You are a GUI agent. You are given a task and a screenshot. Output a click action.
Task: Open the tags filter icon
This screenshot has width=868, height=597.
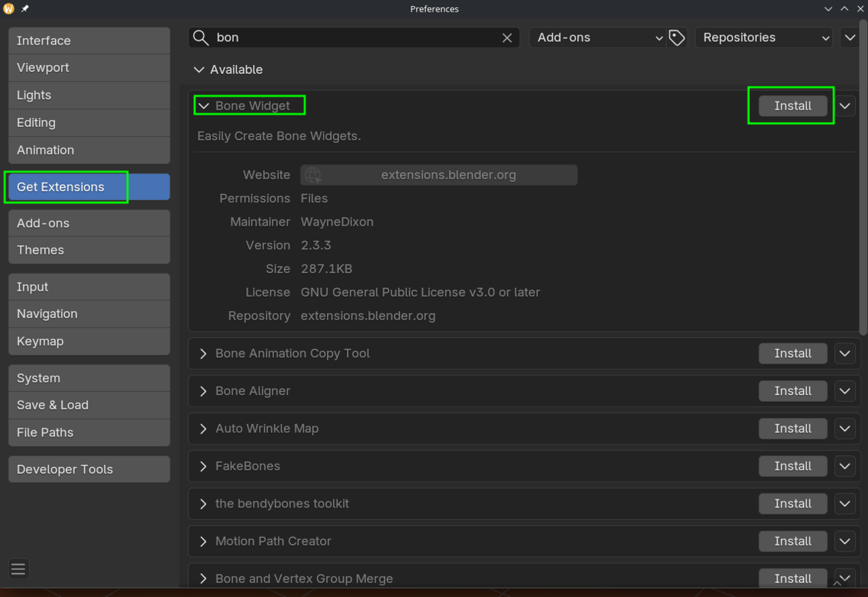pos(677,38)
